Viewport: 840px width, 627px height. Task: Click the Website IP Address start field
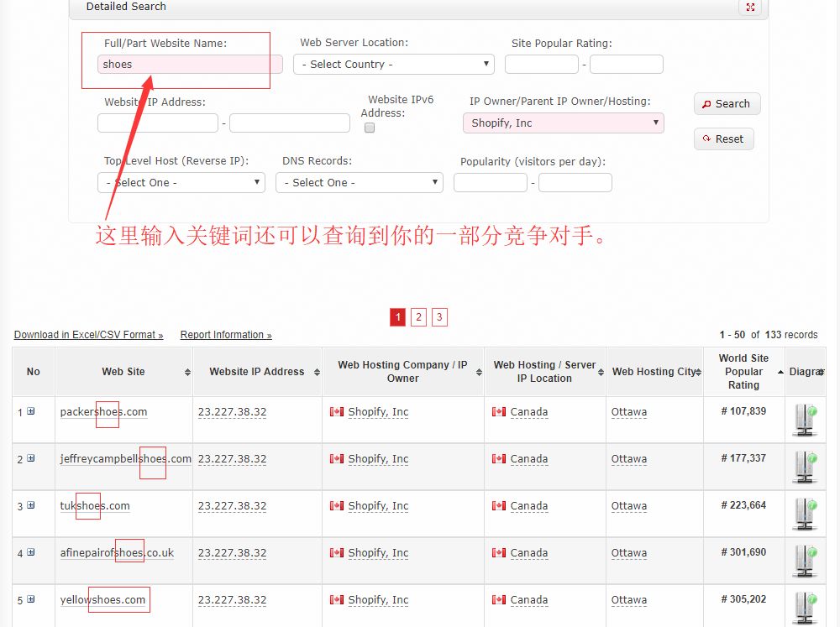[x=158, y=123]
